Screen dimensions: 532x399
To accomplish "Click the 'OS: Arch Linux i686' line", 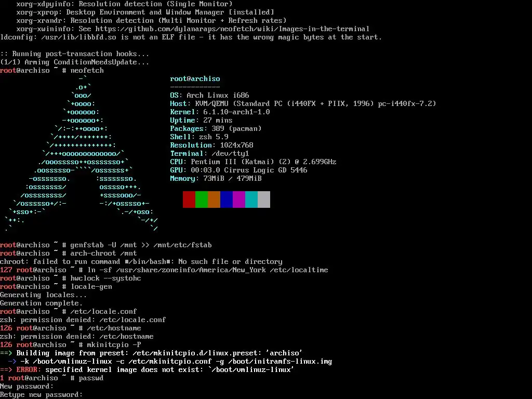I will click(x=209, y=96).
